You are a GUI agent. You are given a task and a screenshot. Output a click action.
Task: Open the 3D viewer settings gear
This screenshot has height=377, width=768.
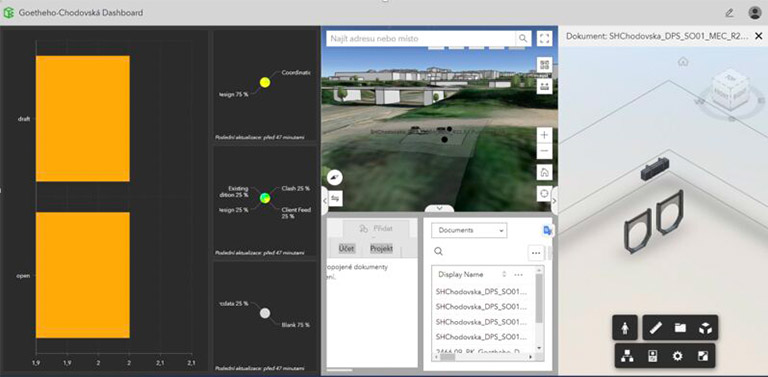tap(677, 356)
